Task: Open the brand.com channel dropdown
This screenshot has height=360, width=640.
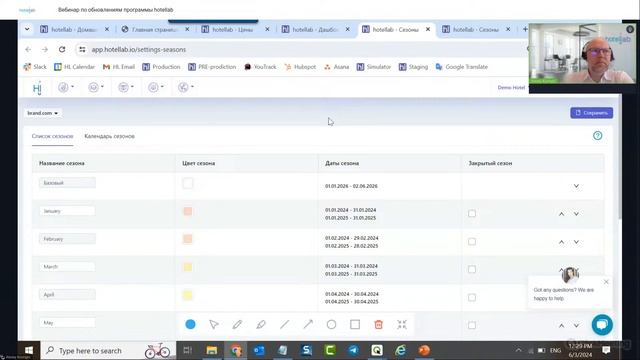Action: point(42,113)
